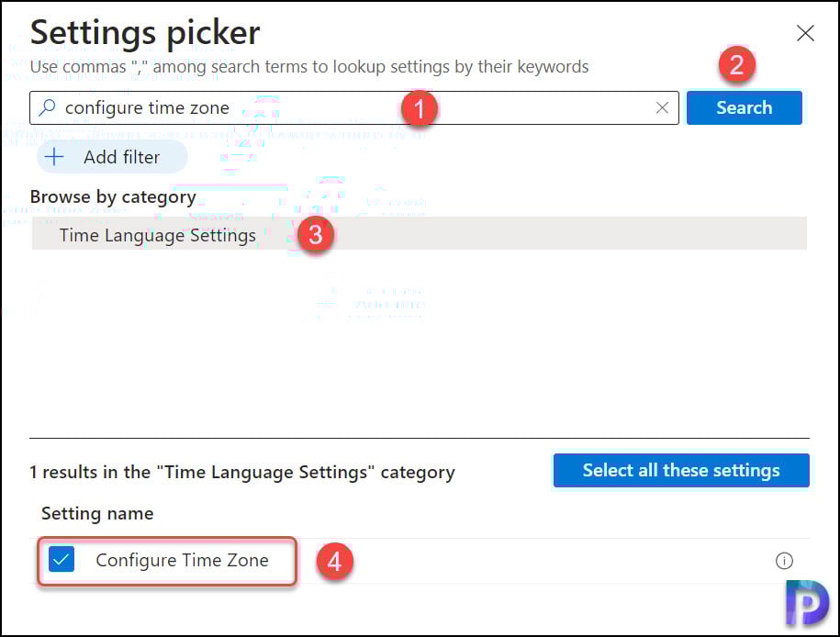The image size is (840, 637).
Task: Show info for Configure Time Zone
Action: [784, 561]
